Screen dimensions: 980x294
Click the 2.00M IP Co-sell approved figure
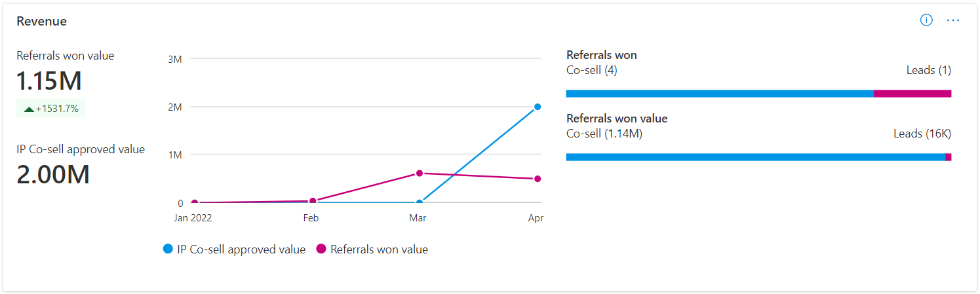coord(53,175)
